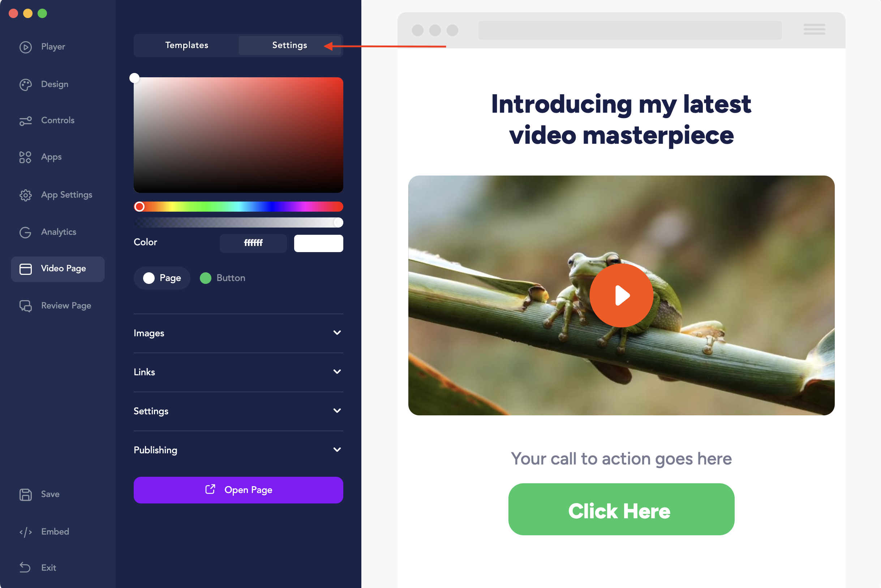Image resolution: width=881 pixels, height=588 pixels.
Task: Open the App Settings gear icon
Action: [x=26, y=195]
